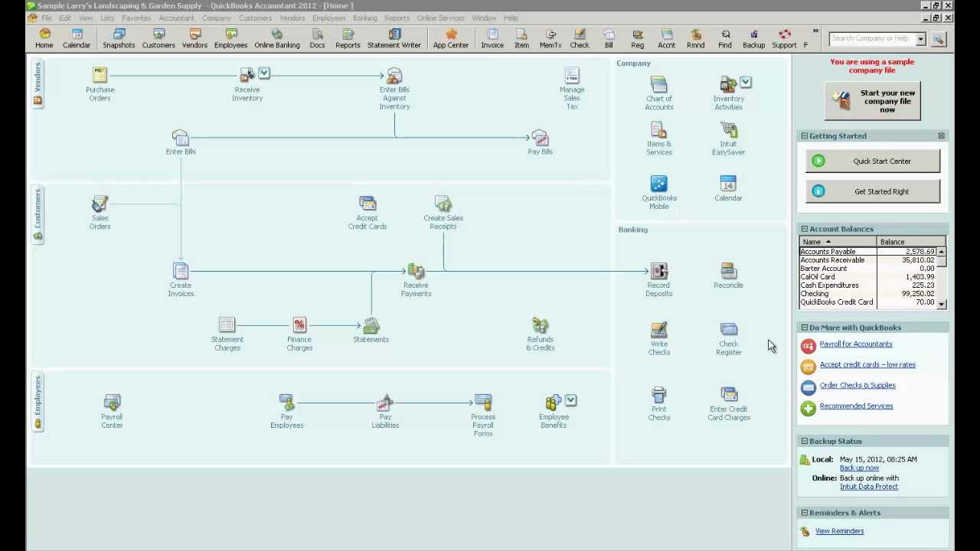Open Create Invoices icon
The width and height of the screenshot is (980, 551).
point(181,271)
